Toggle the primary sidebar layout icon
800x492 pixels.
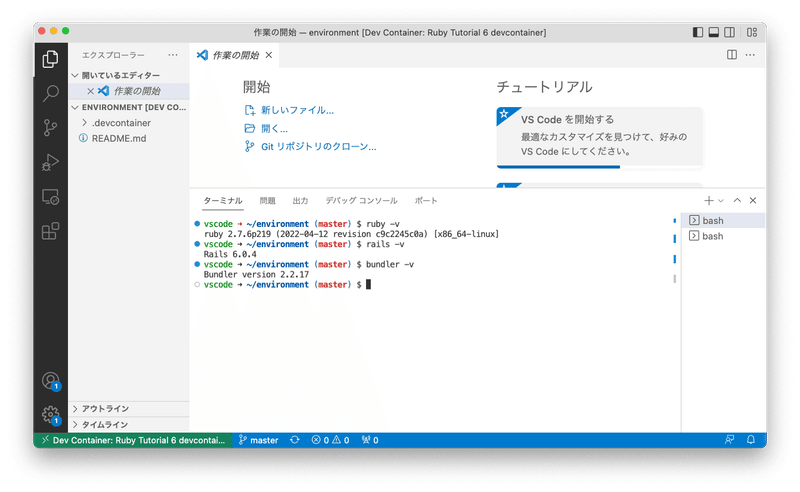(697, 32)
